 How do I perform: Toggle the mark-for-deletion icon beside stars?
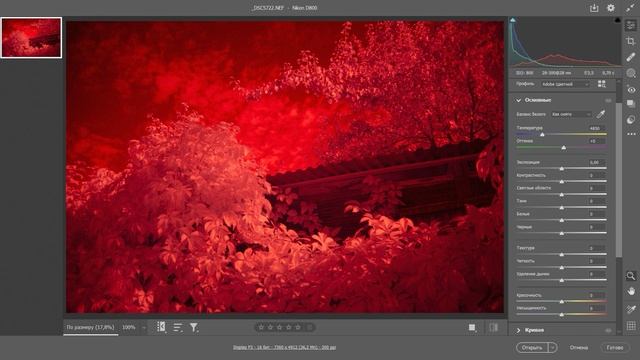[x=310, y=327]
